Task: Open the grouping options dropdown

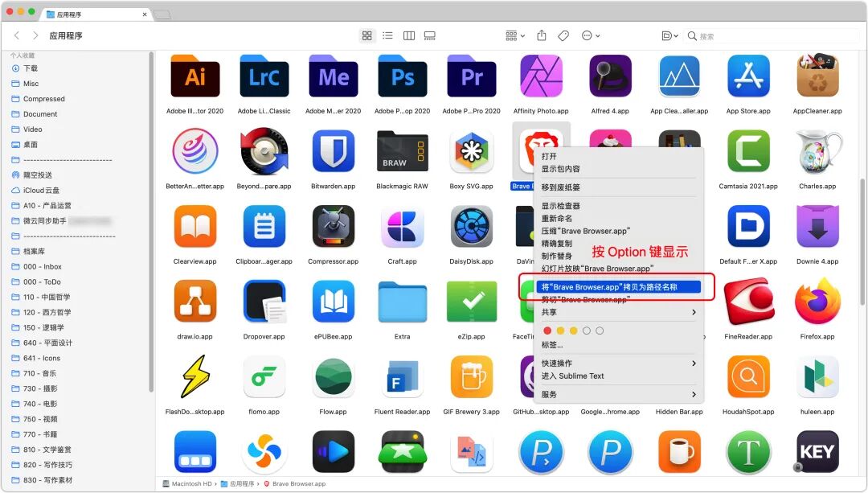Action: click(515, 35)
